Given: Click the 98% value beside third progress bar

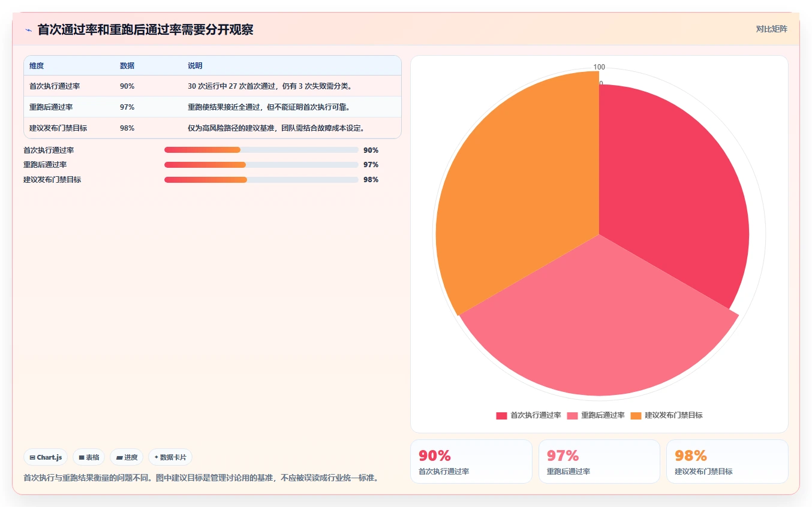Looking at the screenshot, I should 371,180.
